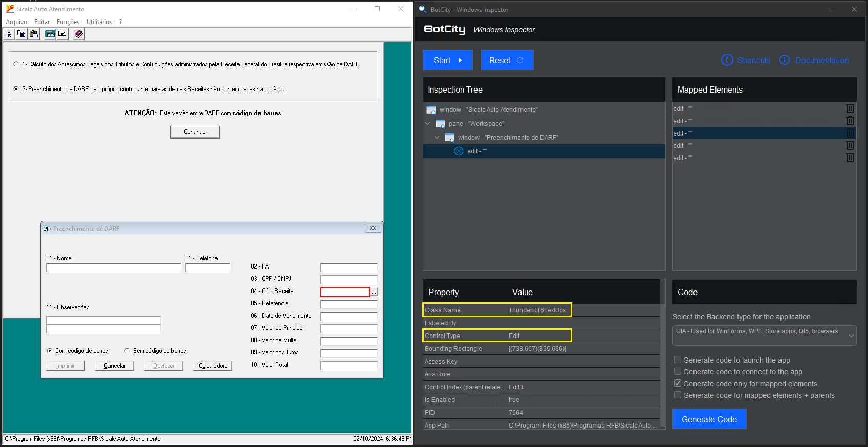The width and height of the screenshot is (868, 447).
Task: Open the Funções menu
Action: 68,22
